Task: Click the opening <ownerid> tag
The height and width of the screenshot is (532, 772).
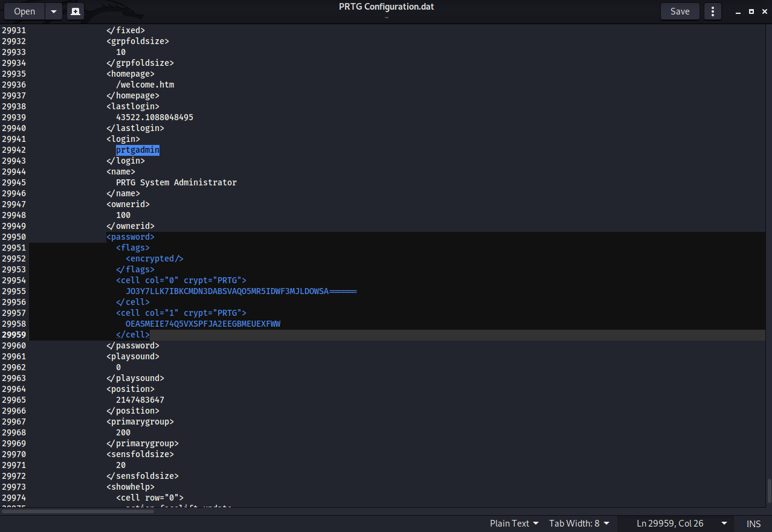Action: point(128,204)
